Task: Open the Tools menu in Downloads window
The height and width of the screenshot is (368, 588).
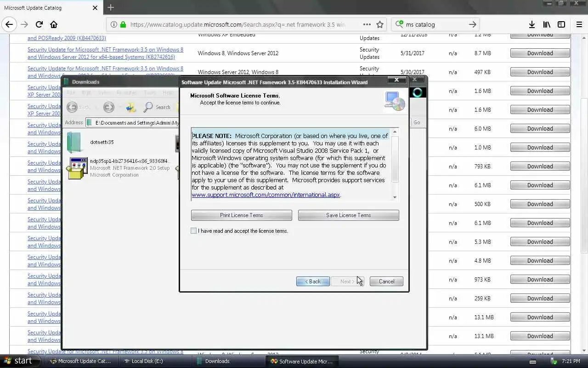Action: [x=150, y=92]
